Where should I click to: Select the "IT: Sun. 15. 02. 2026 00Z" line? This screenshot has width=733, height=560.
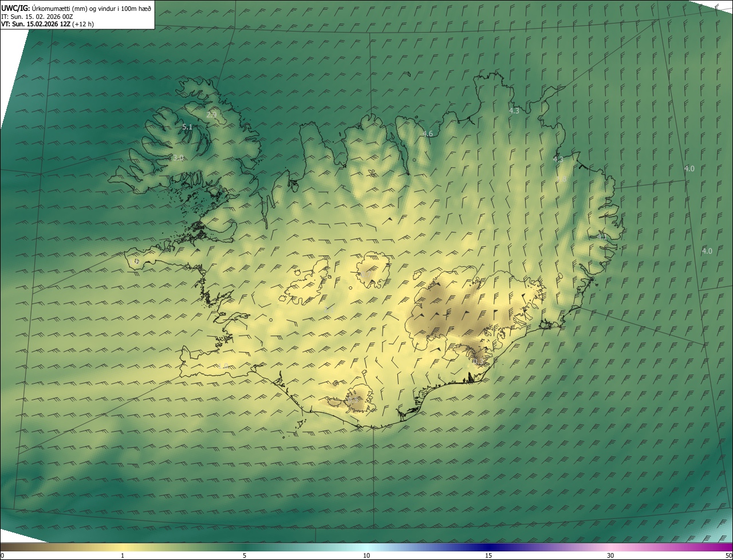click(37, 16)
